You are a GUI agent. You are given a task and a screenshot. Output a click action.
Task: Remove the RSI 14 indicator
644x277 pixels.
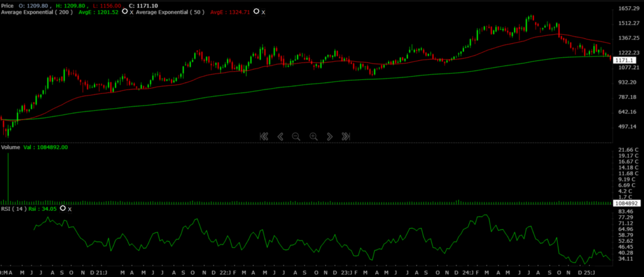(x=69, y=209)
